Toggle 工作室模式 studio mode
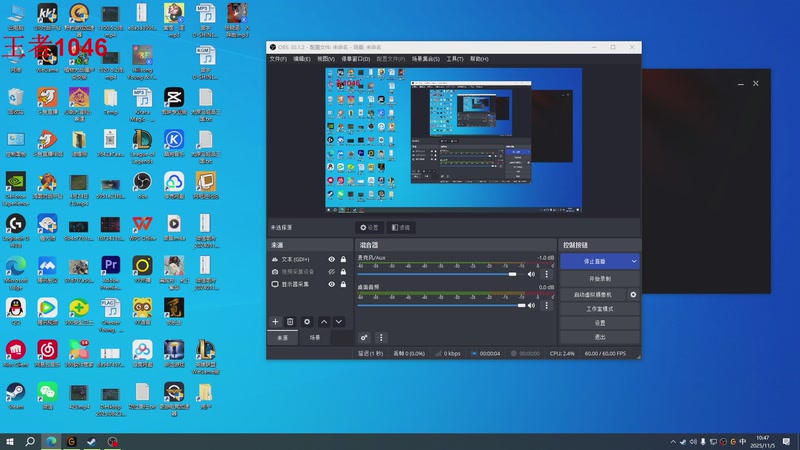The width and height of the screenshot is (800, 450). pos(599,309)
